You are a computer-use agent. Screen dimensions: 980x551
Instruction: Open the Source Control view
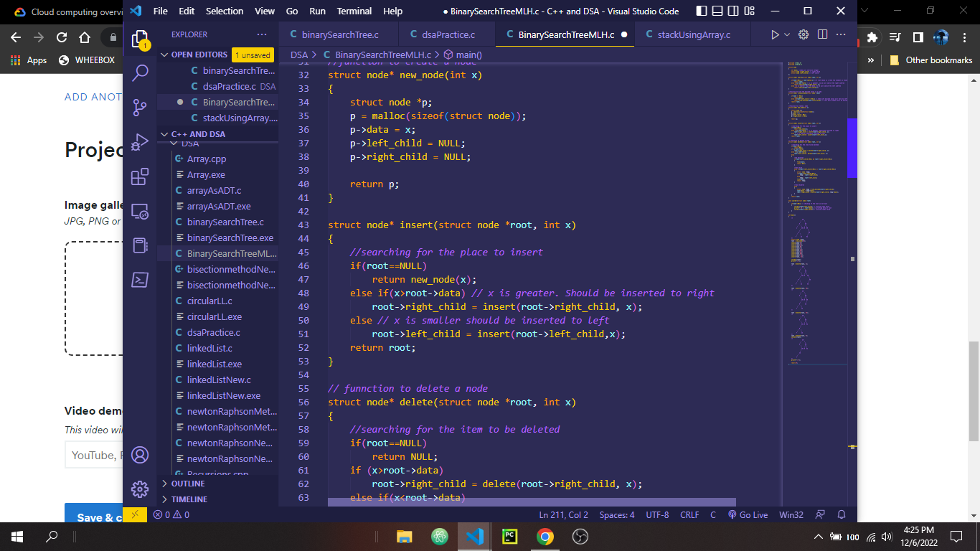pyautogui.click(x=140, y=106)
